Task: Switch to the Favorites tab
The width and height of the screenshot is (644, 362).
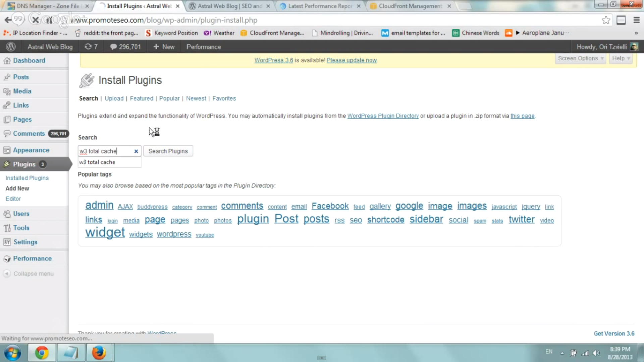Action: tap(224, 99)
